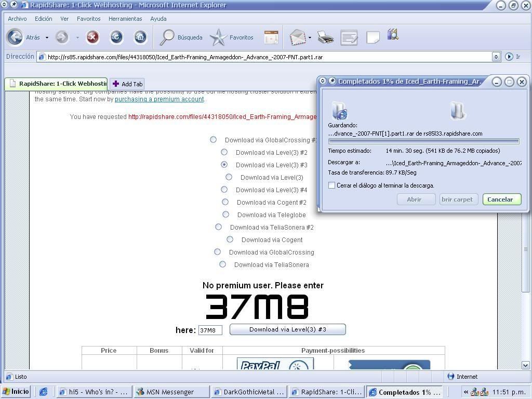Refresh the page with the reload icon

click(116, 37)
